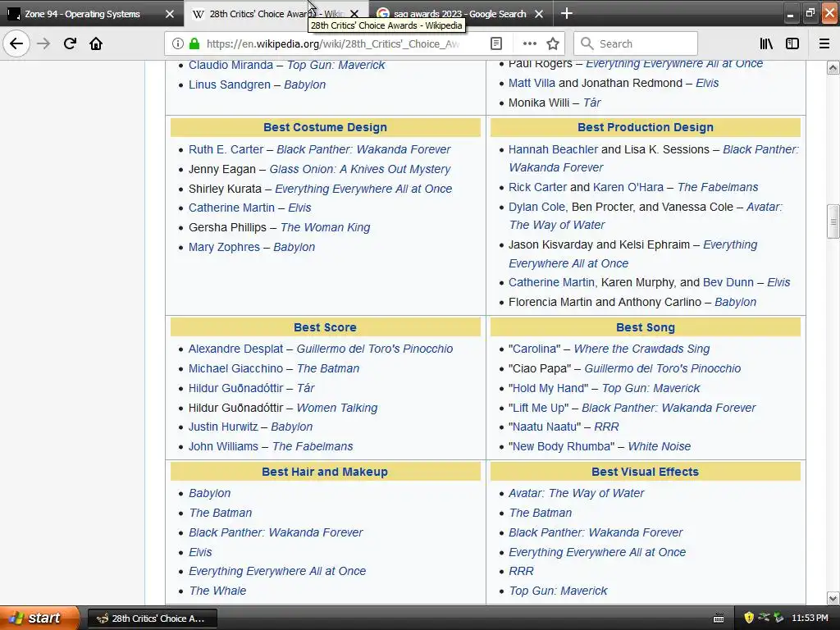
Task: Open the browser home page
Action: click(96, 43)
